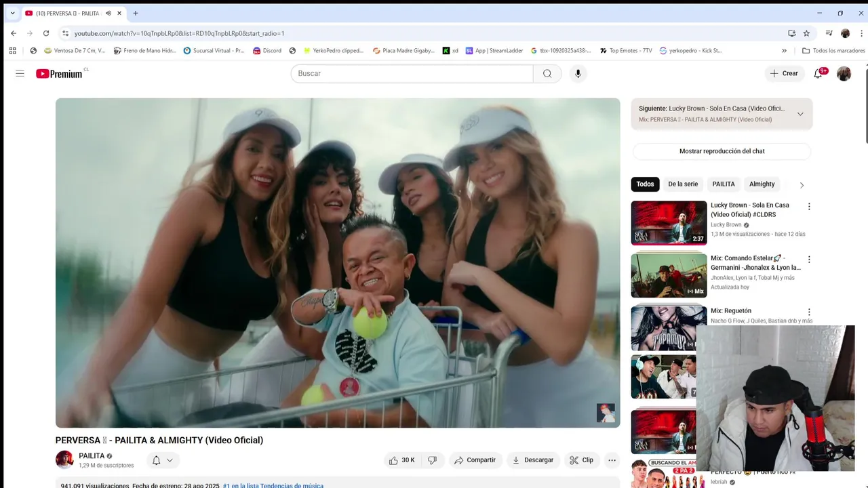Open Mix Reguetón thumbnail
The width and height of the screenshot is (868, 488).
coord(669,328)
